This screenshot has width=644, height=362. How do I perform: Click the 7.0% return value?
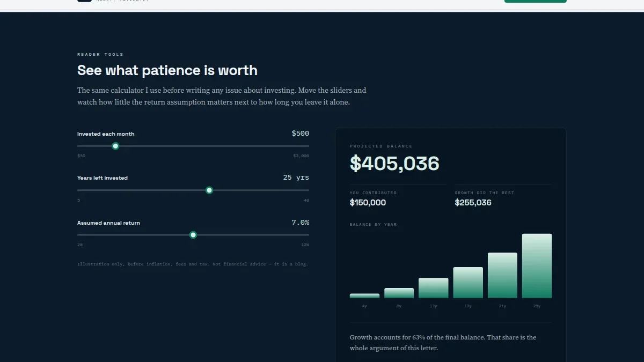301,222
